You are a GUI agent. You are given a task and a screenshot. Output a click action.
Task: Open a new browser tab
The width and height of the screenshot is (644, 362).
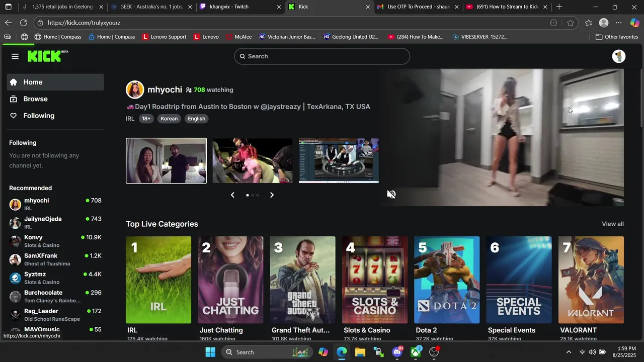coord(559,7)
